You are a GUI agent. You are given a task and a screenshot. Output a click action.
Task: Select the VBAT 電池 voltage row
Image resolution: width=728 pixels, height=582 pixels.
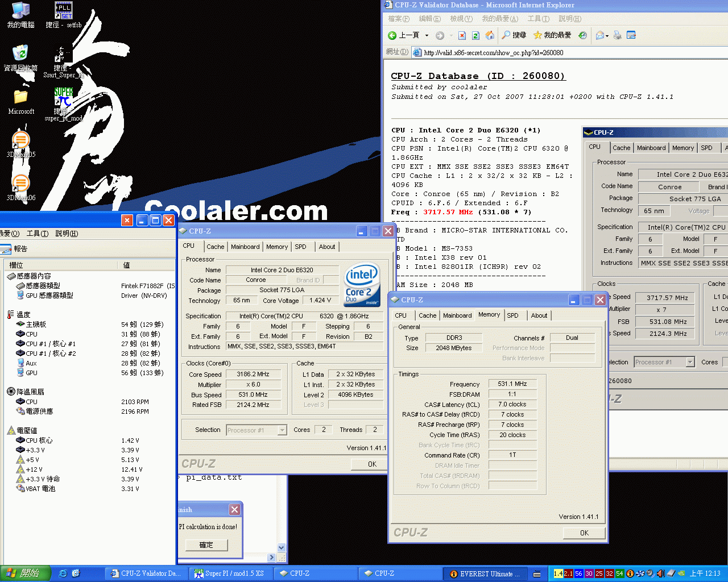click(x=90, y=489)
